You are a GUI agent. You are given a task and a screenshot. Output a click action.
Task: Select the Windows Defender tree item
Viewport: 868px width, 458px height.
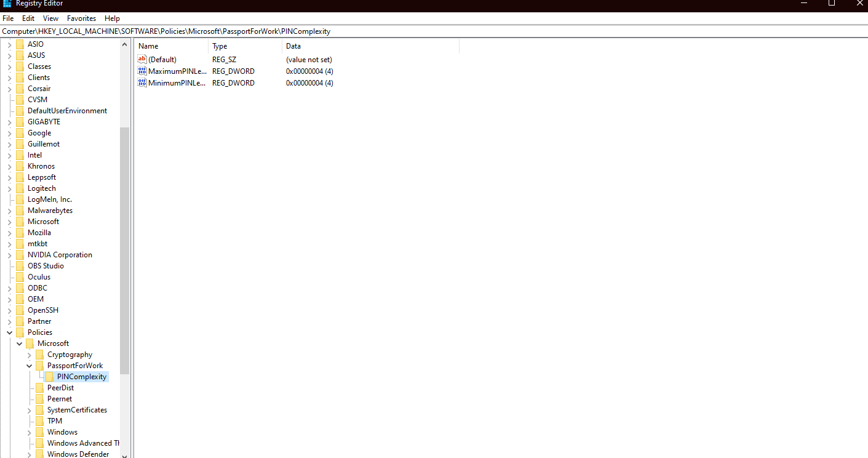point(78,454)
